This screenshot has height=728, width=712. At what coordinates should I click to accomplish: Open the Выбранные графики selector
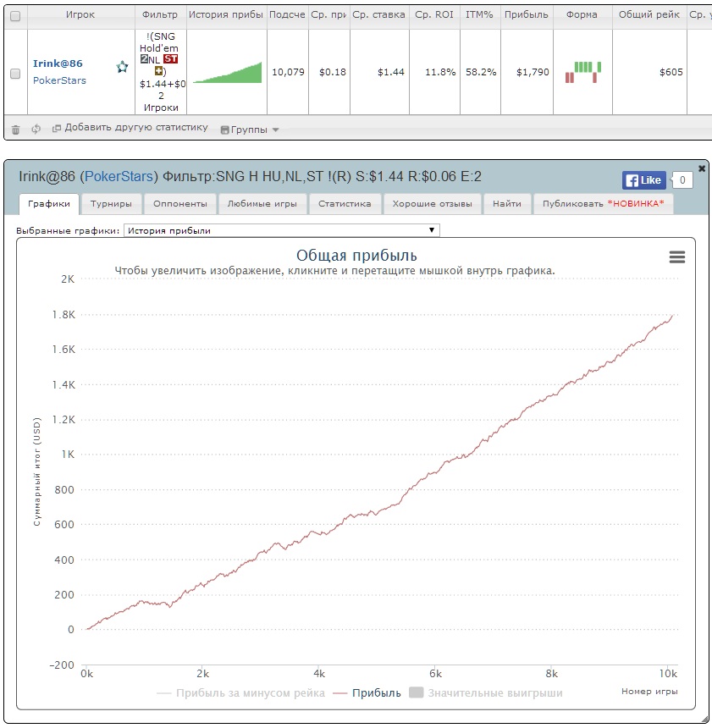pyautogui.click(x=281, y=230)
